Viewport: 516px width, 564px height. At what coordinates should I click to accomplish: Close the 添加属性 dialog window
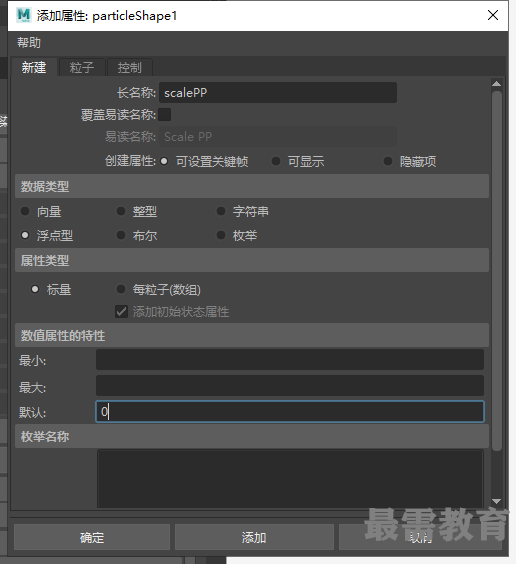[x=493, y=15]
